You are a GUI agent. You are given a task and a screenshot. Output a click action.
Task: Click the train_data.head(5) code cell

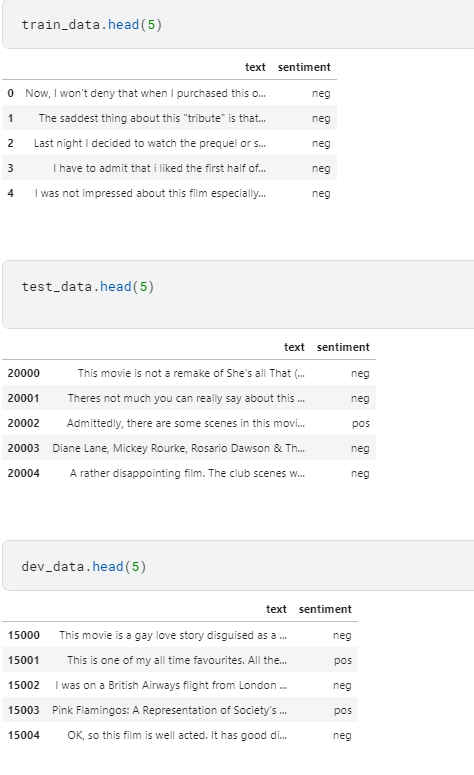[x=238, y=24]
